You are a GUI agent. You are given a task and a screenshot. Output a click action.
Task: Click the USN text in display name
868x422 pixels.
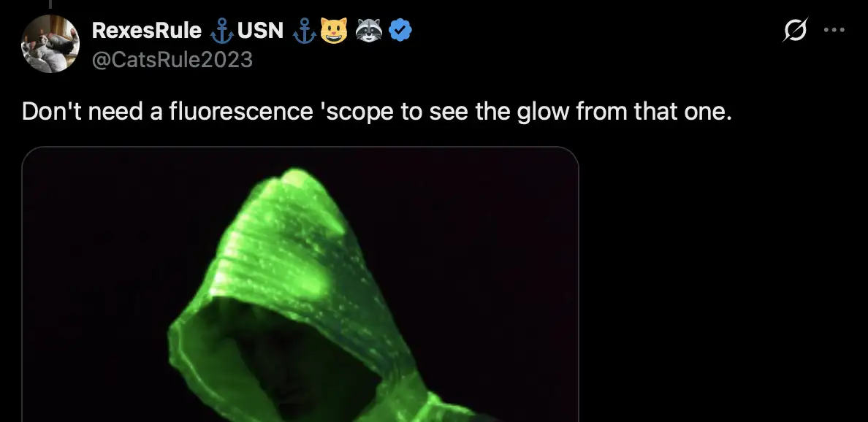coord(260,31)
